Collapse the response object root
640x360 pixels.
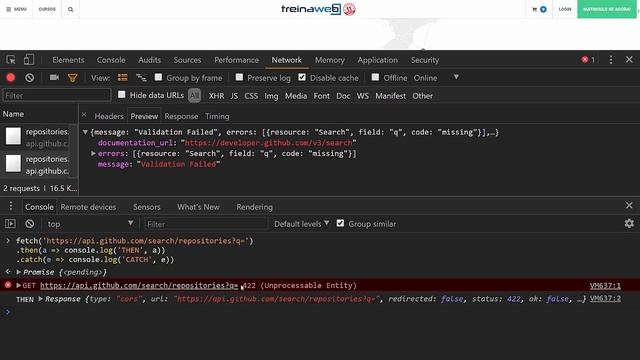coord(85,132)
